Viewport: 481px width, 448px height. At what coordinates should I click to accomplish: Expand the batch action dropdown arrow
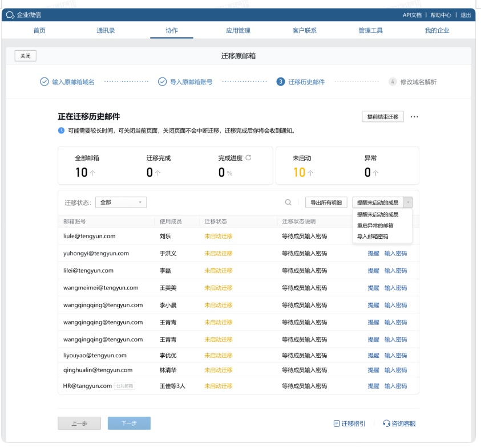[x=409, y=202]
